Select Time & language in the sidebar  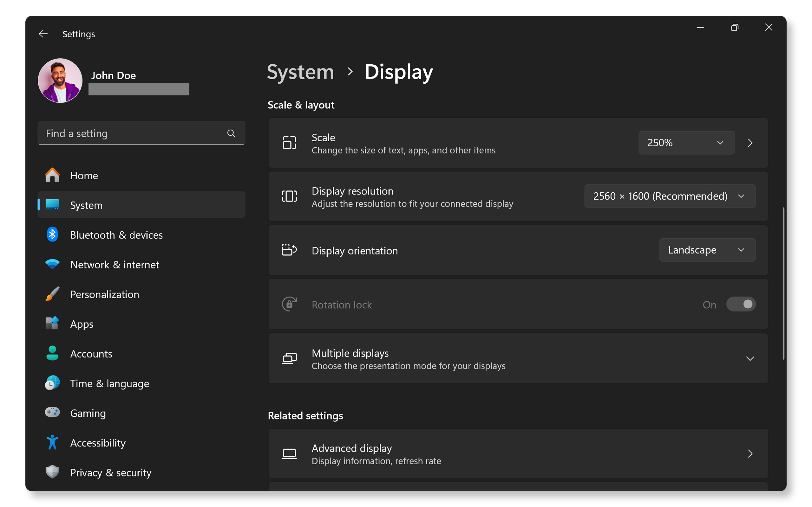[x=110, y=383]
